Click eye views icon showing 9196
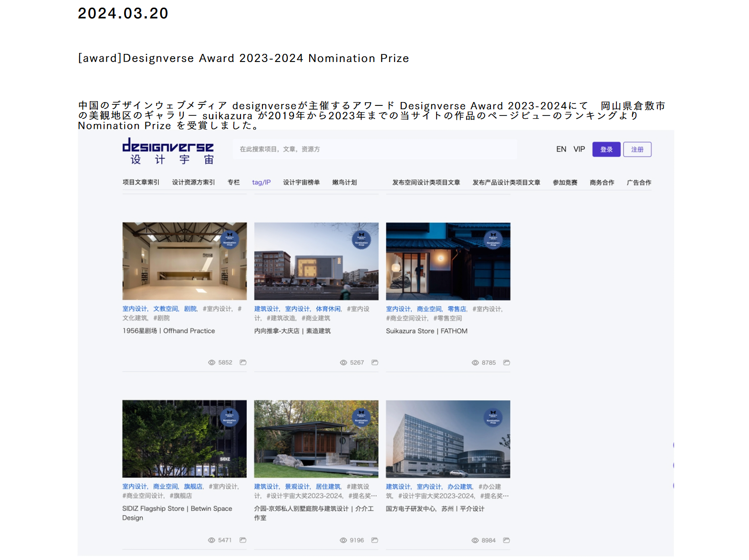 [343, 540]
